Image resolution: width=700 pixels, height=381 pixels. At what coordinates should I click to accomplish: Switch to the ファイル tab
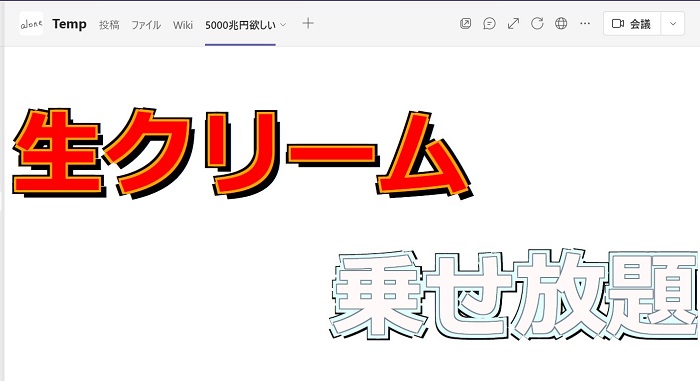click(146, 25)
